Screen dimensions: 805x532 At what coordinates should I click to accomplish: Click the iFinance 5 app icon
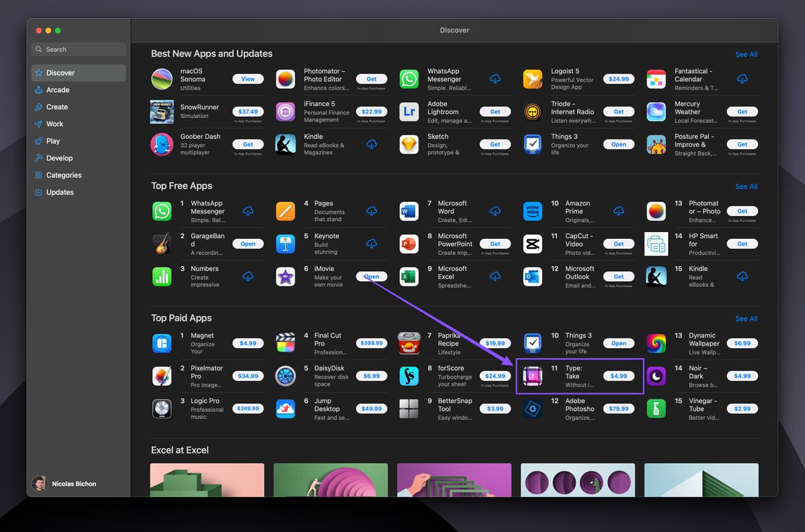click(286, 112)
